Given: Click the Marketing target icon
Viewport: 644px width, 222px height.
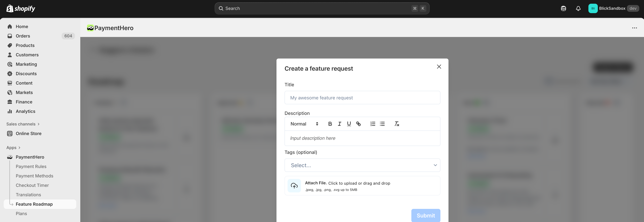Looking at the screenshot, I should click(x=10, y=64).
